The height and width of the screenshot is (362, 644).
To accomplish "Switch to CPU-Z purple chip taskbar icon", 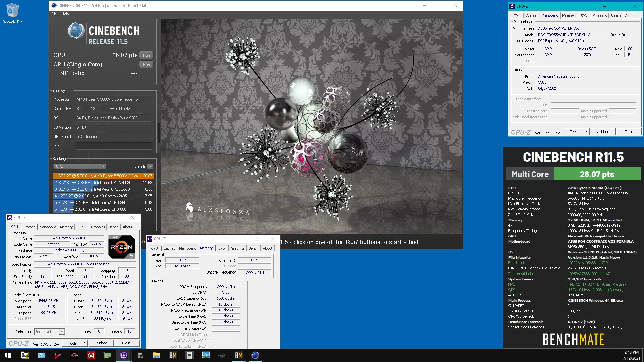I will [x=124, y=355].
